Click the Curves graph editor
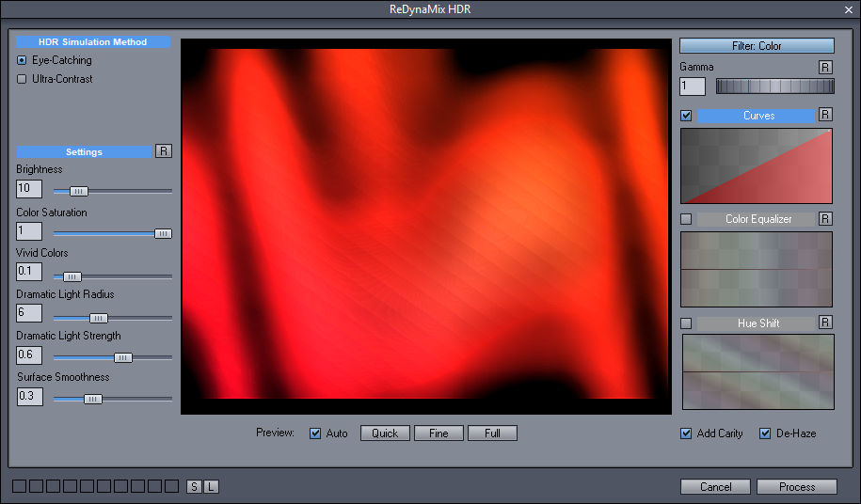Viewport: 861px width, 504px height. point(757,166)
